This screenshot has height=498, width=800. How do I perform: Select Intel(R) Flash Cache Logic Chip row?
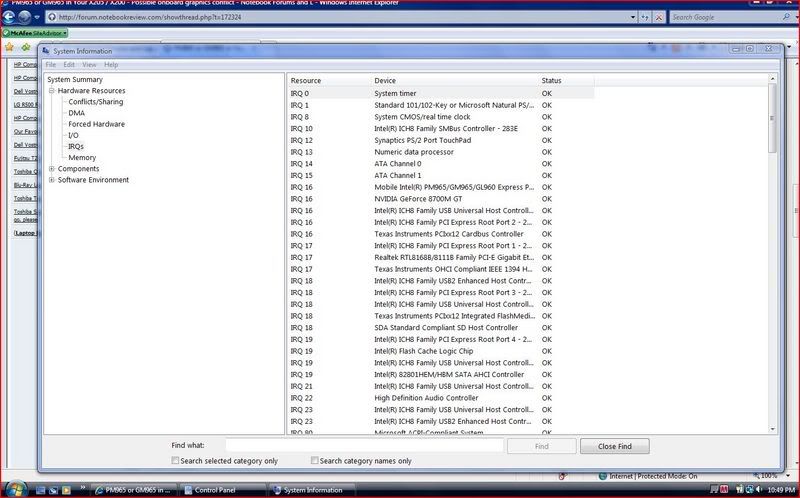(x=441, y=351)
